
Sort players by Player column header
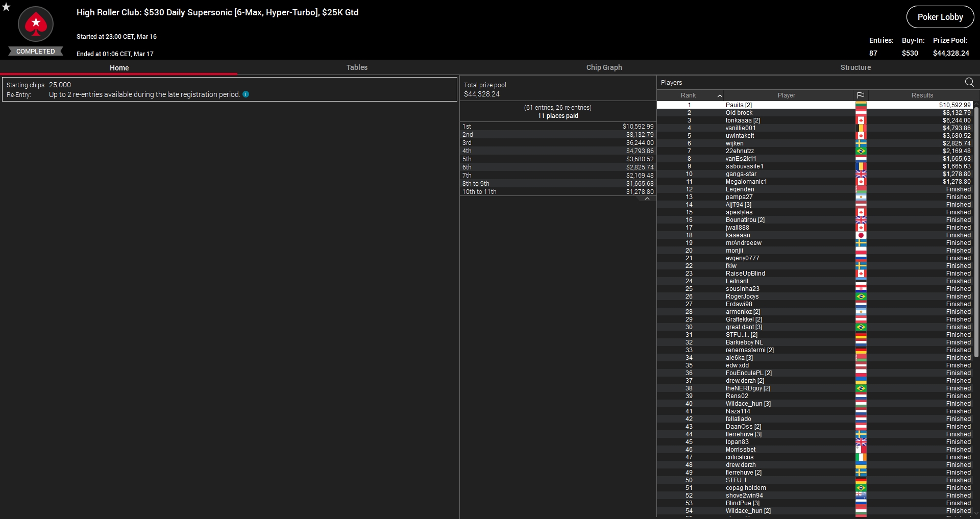(787, 95)
